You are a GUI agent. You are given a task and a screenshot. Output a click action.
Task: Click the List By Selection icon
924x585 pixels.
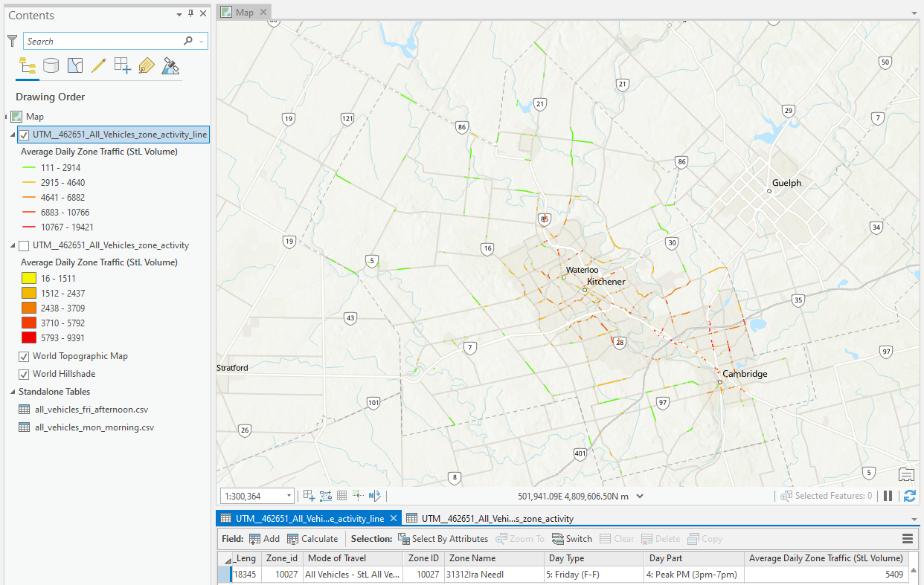click(74, 66)
